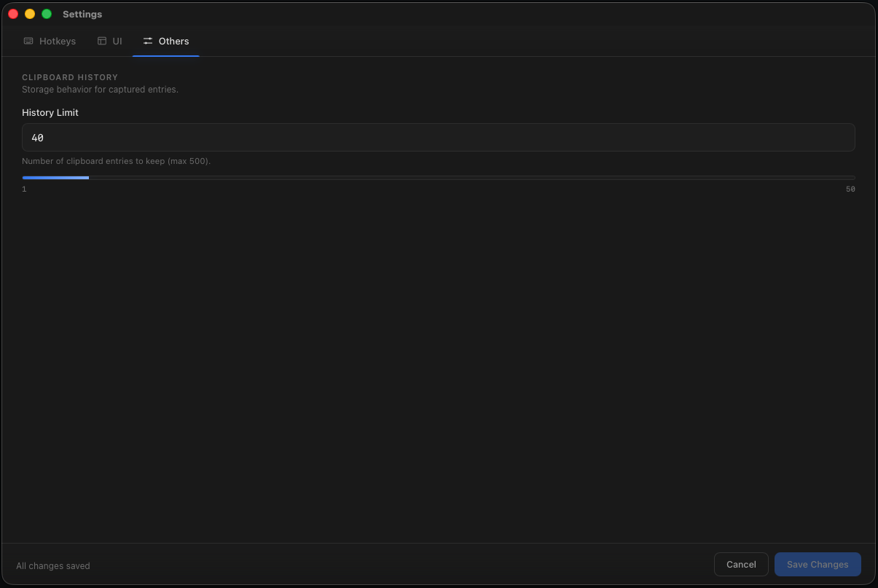Viewport: 878px width, 588px height.
Task: Switch to the Hotkeys tab
Action: [50, 42]
